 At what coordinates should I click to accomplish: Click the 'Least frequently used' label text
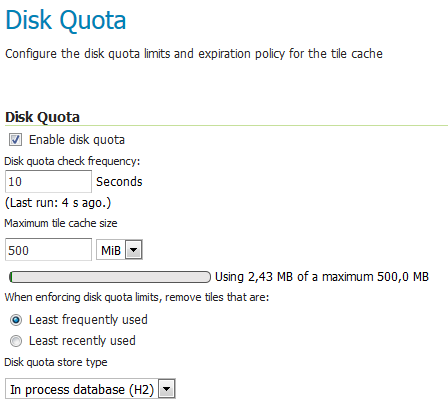[x=88, y=320]
